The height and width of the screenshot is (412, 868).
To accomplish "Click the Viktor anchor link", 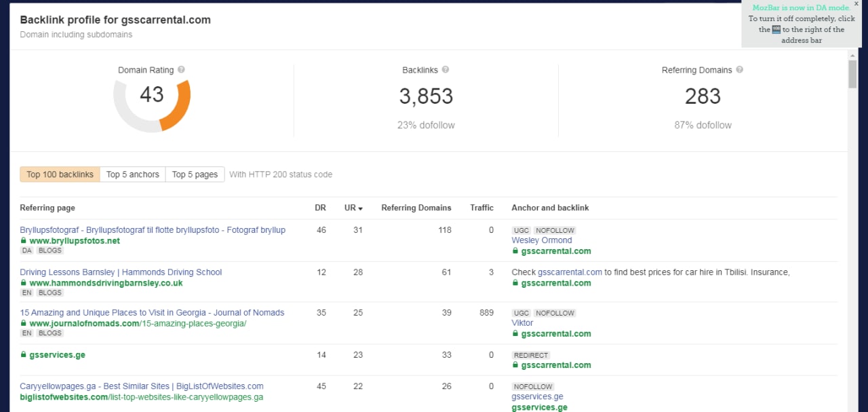I will coord(522,323).
